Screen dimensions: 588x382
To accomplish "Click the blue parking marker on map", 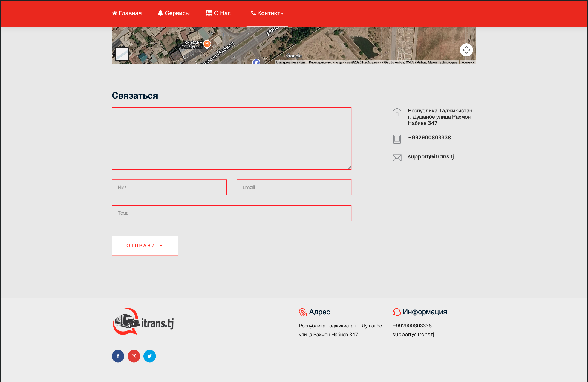I will [x=256, y=62].
